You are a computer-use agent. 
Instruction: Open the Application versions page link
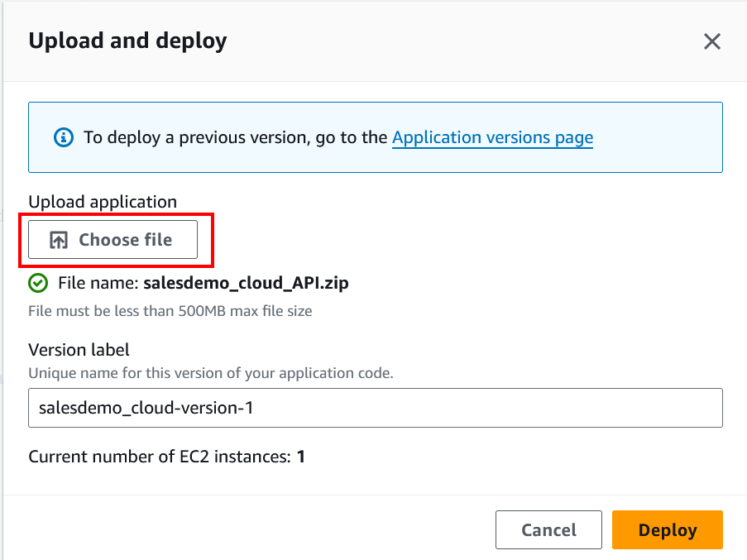[x=492, y=137]
